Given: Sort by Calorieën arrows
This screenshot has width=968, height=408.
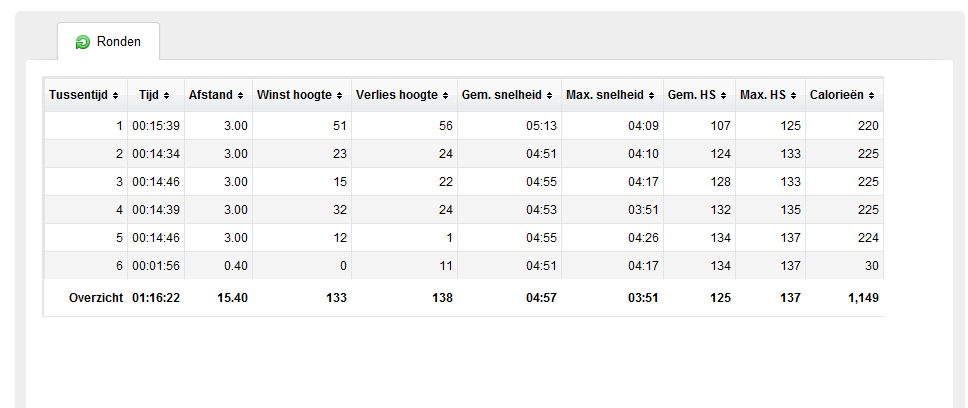Looking at the screenshot, I should pos(870,96).
